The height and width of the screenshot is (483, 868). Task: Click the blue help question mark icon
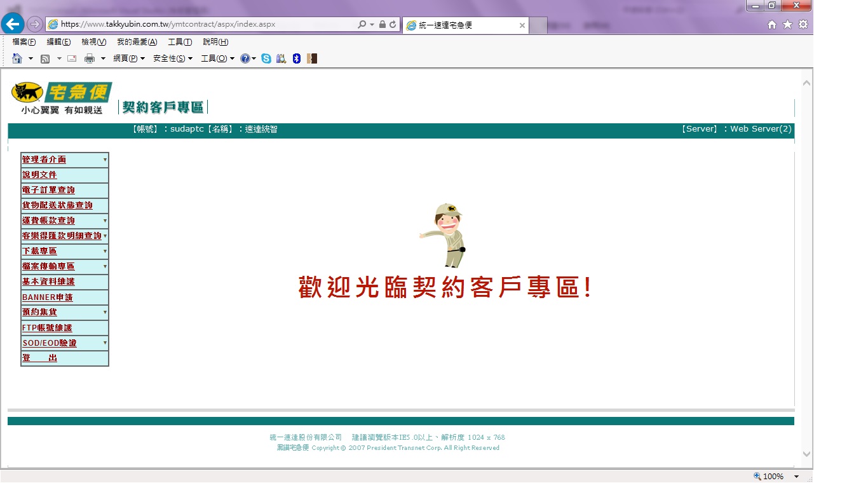245,58
